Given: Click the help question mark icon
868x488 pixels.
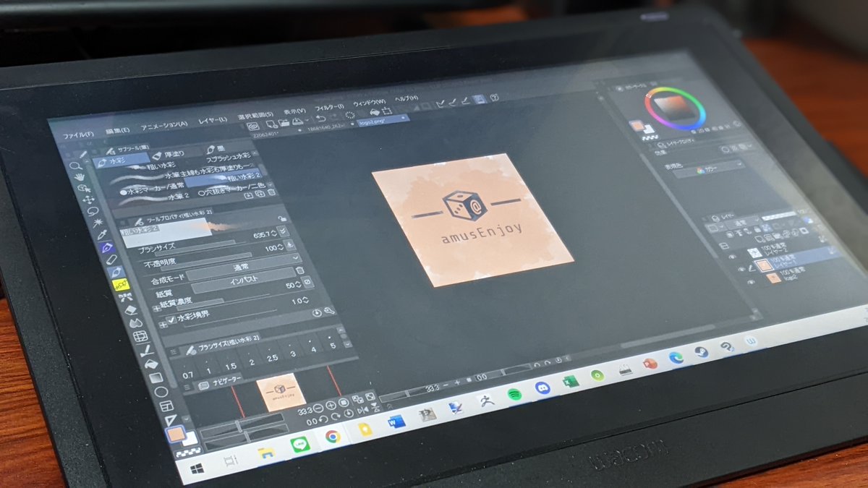Looking at the screenshot, I should pyautogui.click(x=495, y=98).
